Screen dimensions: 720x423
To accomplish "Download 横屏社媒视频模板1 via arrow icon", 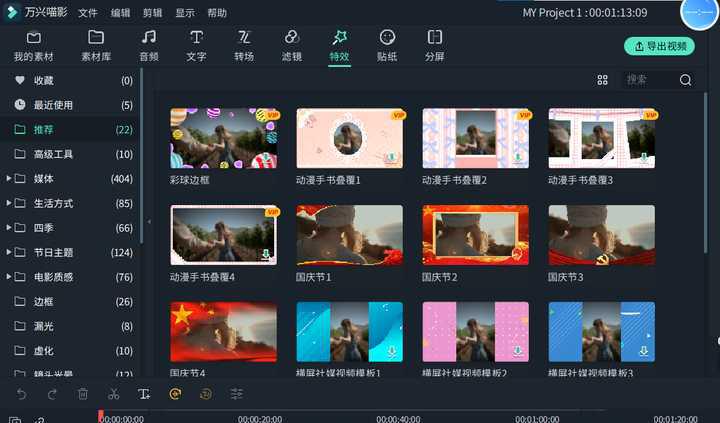I will pyautogui.click(x=392, y=351).
